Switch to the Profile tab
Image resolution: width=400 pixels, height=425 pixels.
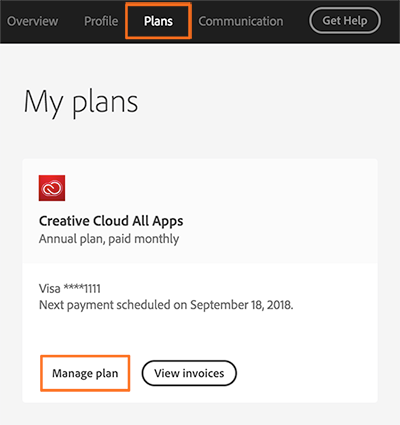(101, 21)
